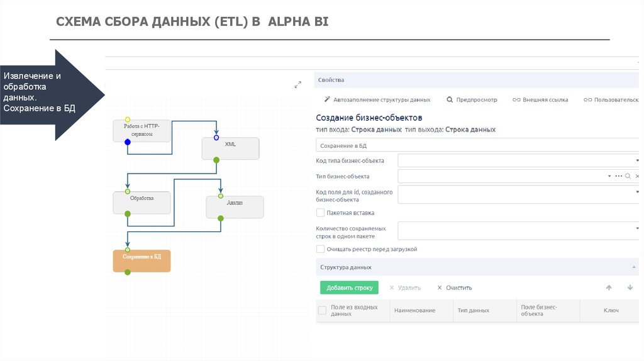Toggle the select-all checkbox in table header
This screenshot has width=644, height=361.
point(323,310)
